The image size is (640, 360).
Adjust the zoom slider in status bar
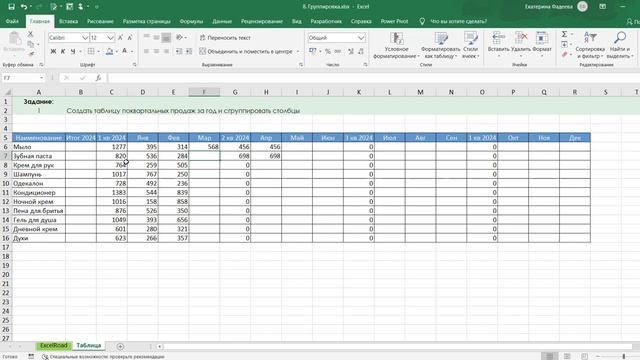tap(624, 356)
